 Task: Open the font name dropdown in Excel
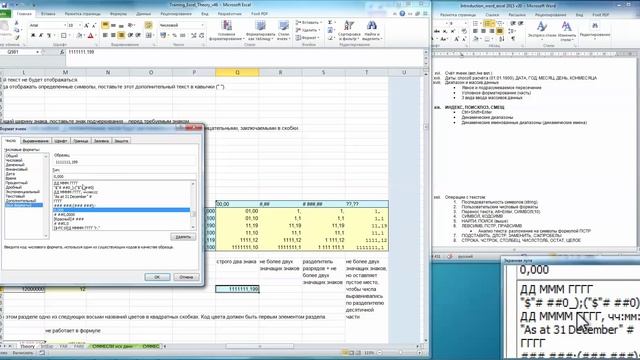click(x=64, y=25)
